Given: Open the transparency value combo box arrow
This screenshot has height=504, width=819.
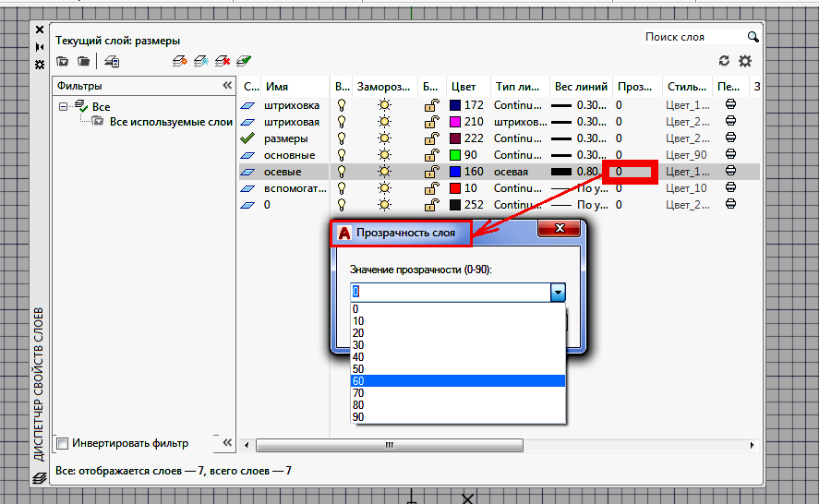Looking at the screenshot, I should [557, 293].
